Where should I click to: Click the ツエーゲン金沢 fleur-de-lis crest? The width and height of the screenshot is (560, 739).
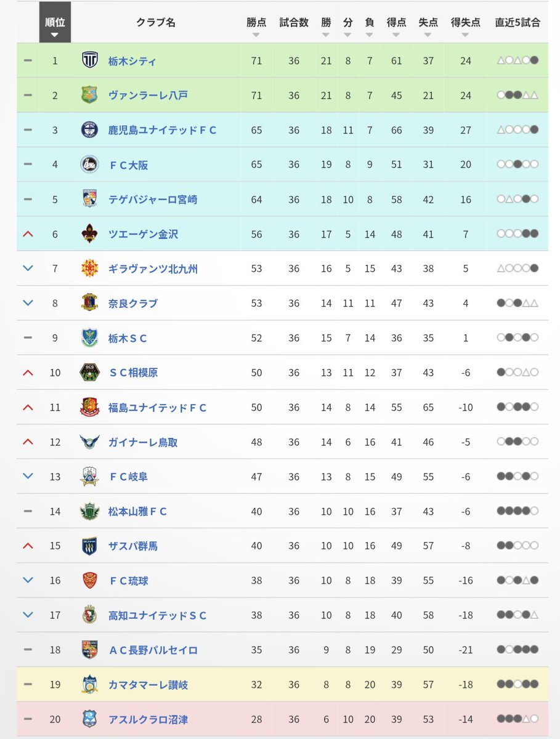click(x=89, y=233)
